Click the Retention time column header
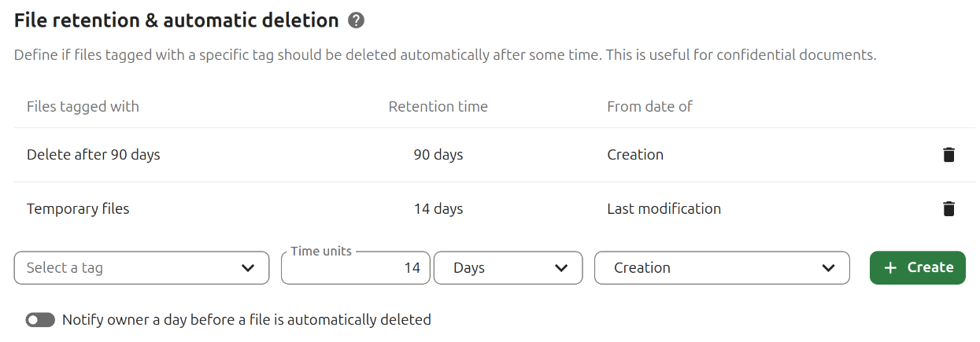This screenshot has width=980, height=342. (438, 106)
